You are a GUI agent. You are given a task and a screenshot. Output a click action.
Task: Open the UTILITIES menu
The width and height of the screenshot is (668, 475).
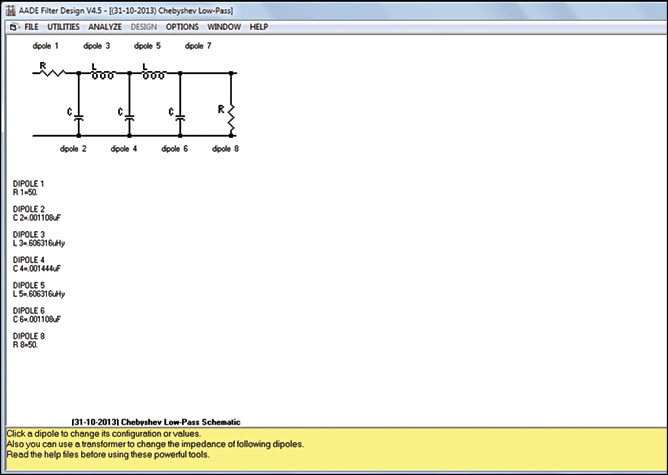point(64,26)
